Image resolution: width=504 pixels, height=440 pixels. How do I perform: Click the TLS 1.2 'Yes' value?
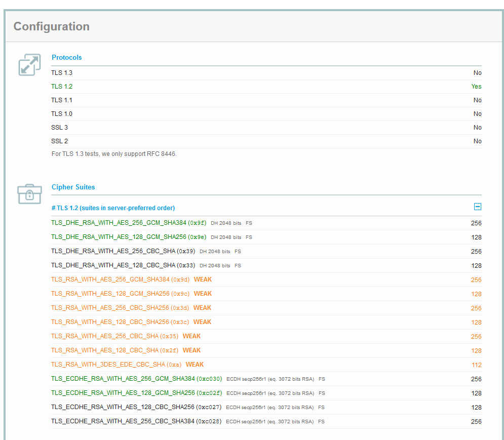click(x=476, y=87)
